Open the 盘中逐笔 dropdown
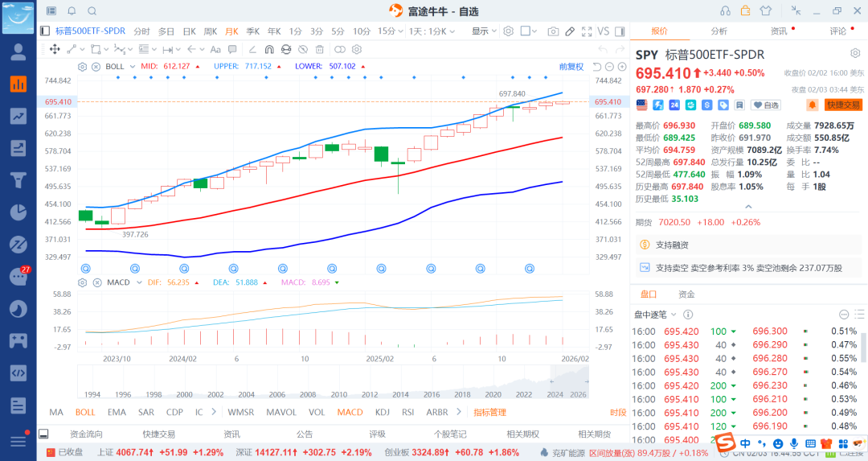The height and width of the screenshot is (461, 868). pyautogui.click(x=656, y=315)
